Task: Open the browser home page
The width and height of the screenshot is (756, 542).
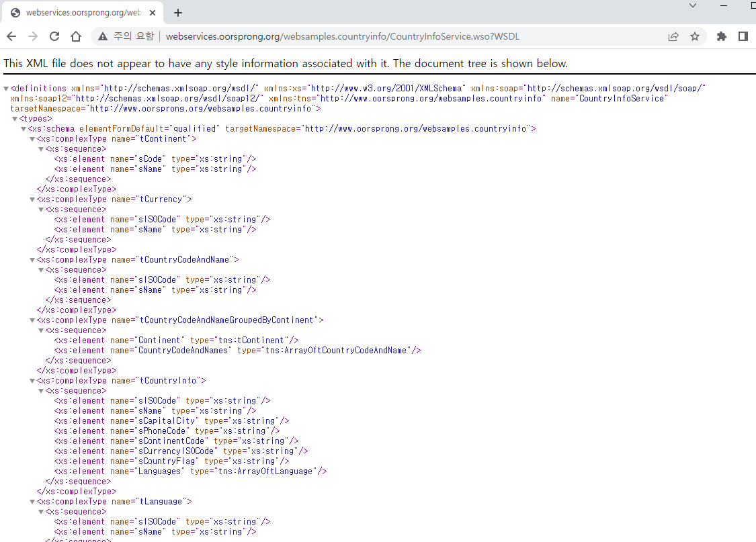Action: (76, 37)
